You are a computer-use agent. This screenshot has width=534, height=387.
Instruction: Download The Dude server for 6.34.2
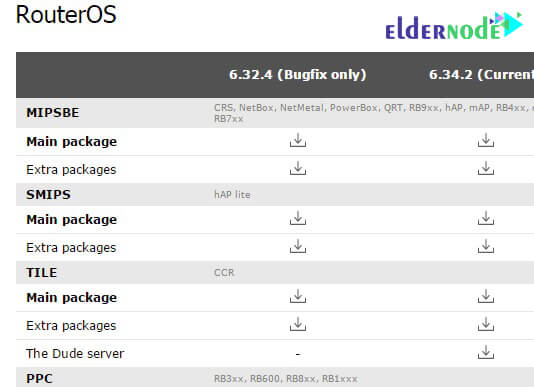click(486, 353)
